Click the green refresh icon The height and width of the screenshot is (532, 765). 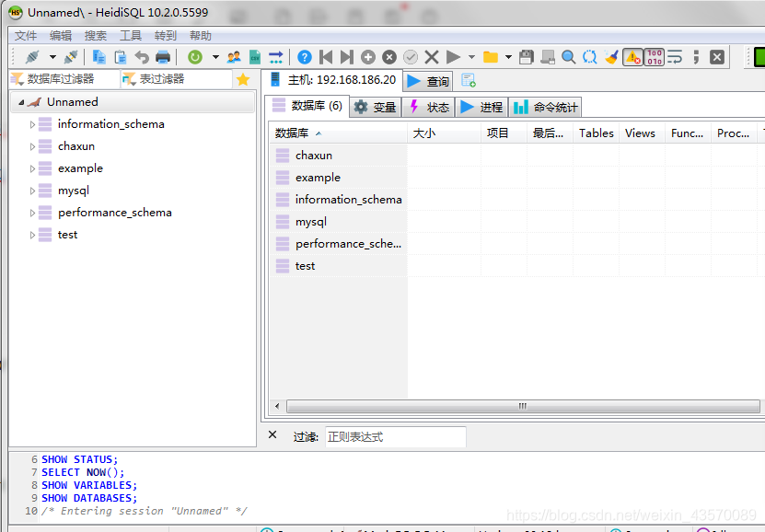click(x=194, y=57)
